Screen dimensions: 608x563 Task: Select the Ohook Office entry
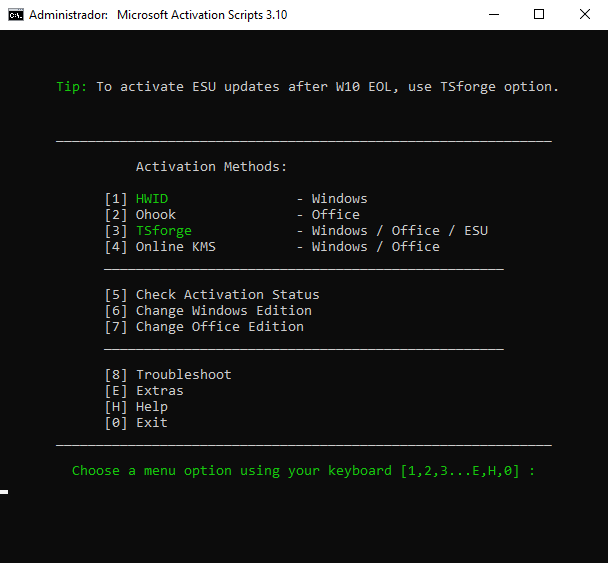click(232, 214)
